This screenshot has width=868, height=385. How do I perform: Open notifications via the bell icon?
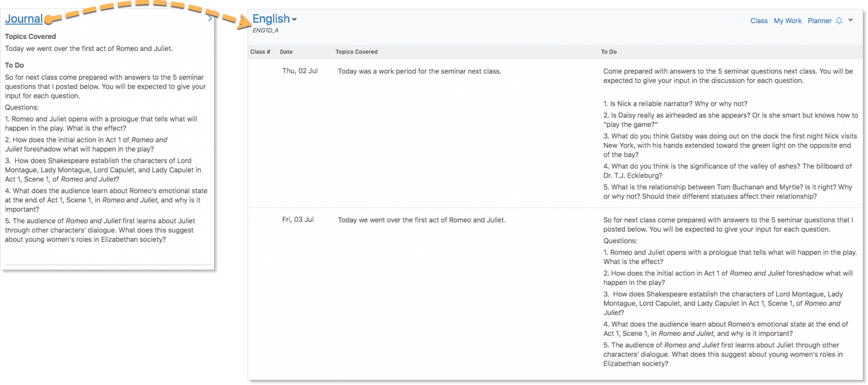click(839, 21)
